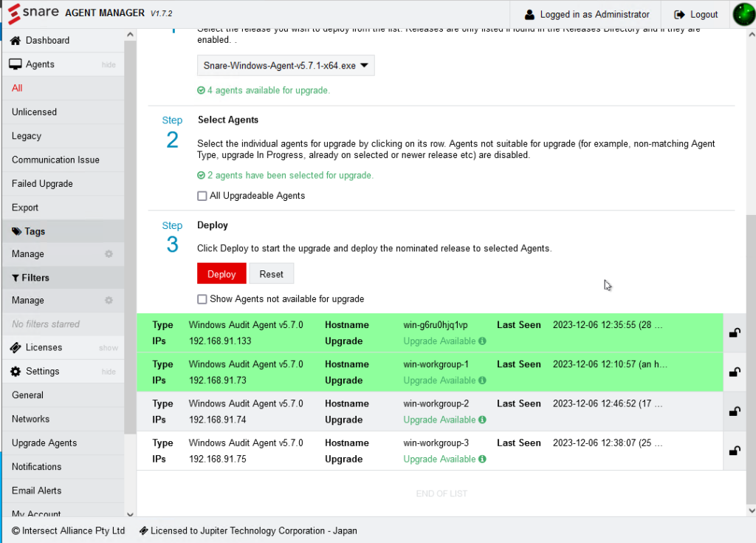Check Show Agents not available for upgrade

click(x=202, y=299)
